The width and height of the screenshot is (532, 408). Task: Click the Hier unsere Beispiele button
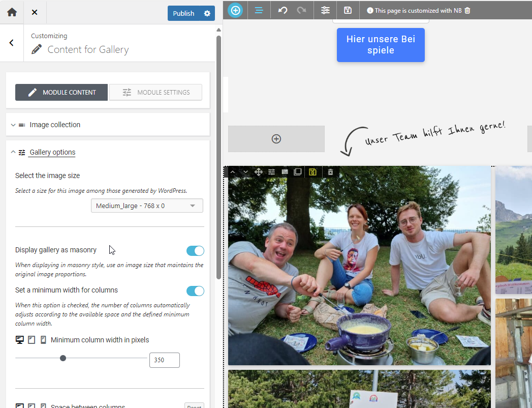381,45
